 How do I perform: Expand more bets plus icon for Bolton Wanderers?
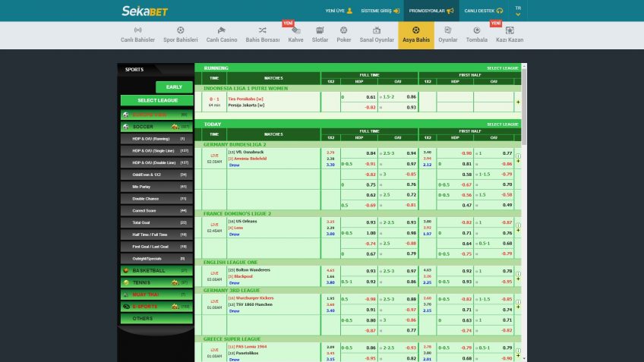point(518,279)
